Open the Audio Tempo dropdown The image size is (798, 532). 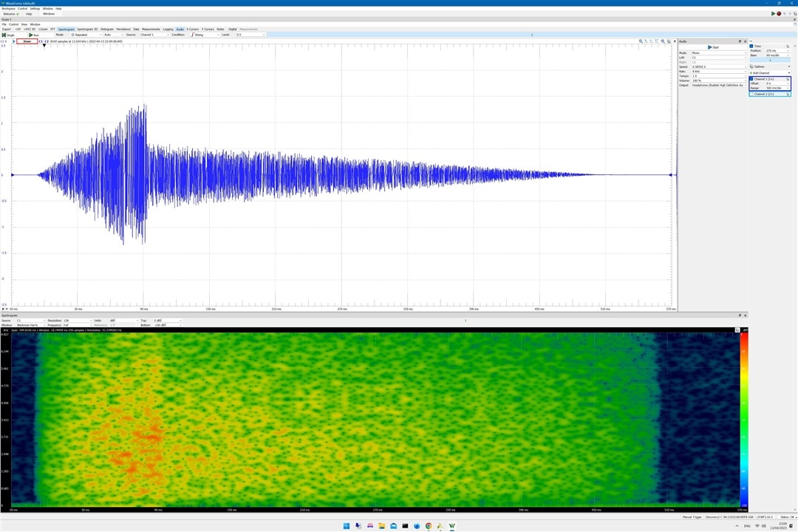pyautogui.click(x=719, y=76)
